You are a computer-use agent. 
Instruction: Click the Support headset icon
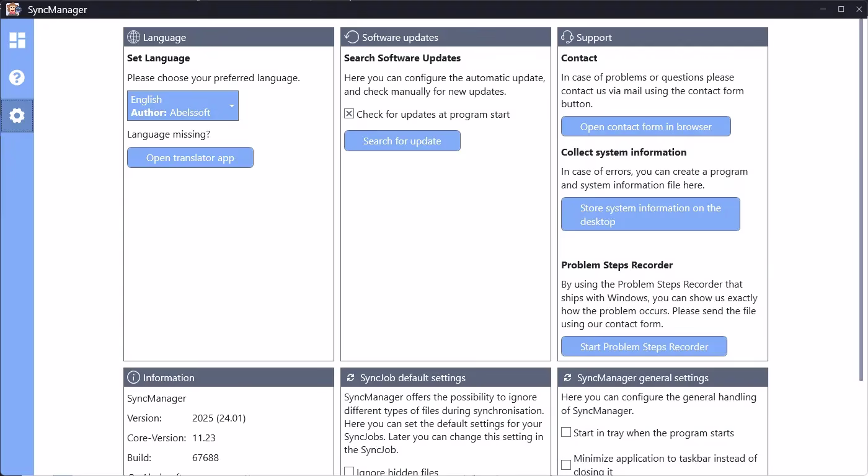click(x=567, y=37)
